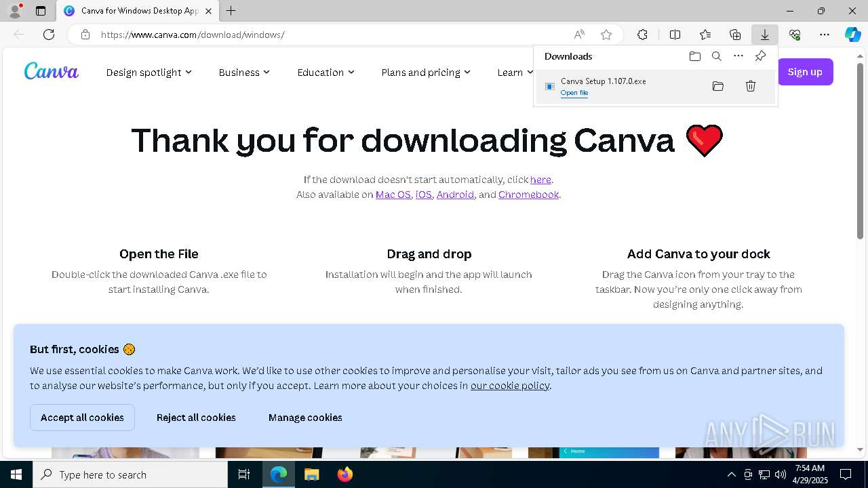Launch Firefox from taskbar
The image size is (868, 488).
tap(345, 474)
